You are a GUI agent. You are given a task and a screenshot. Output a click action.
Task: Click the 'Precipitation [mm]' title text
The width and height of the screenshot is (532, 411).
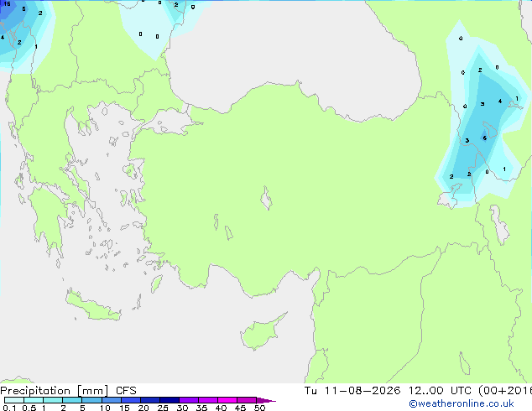coord(55,391)
